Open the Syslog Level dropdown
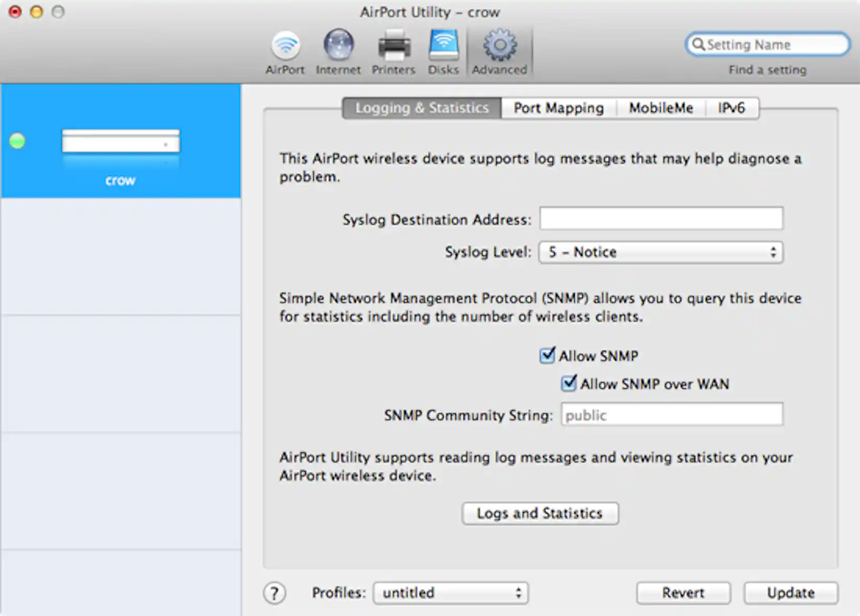This screenshot has height=616, width=860. click(x=660, y=252)
